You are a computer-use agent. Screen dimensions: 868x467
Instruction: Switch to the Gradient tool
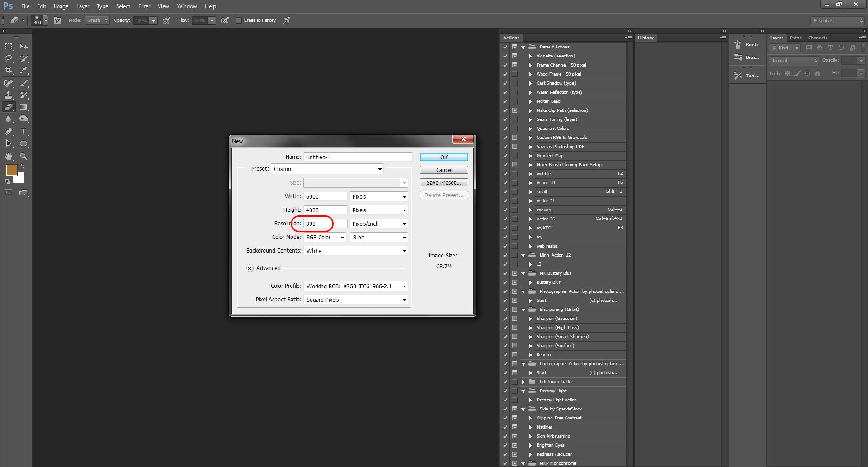click(24, 107)
